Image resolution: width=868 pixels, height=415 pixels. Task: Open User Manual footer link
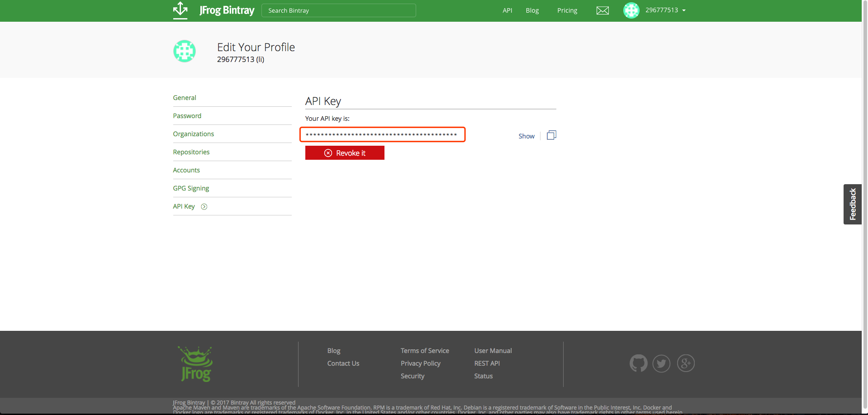click(493, 351)
